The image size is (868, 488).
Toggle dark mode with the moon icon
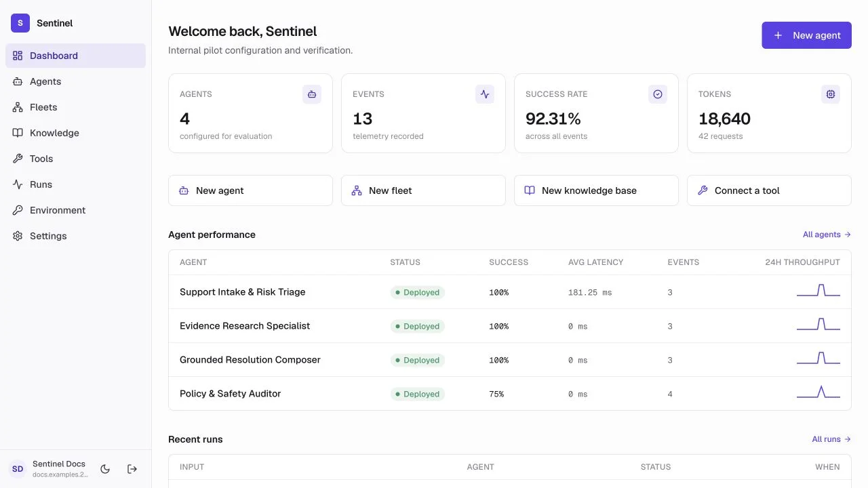pyautogui.click(x=105, y=469)
